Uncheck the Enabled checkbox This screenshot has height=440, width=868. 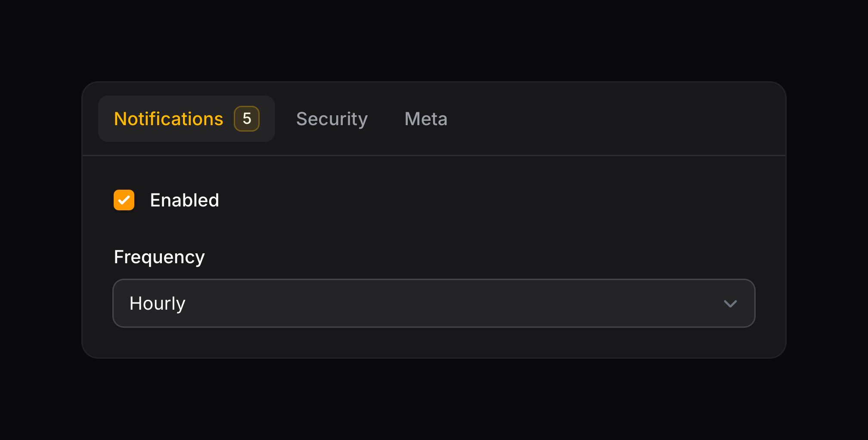click(124, 200)
